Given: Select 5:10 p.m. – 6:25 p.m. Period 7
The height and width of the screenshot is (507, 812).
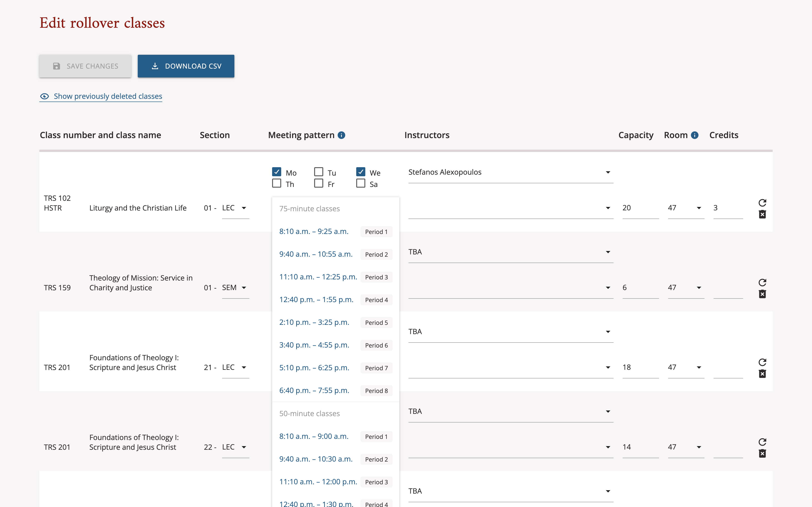Looking at the screenshot, I should tap(336, 368).
